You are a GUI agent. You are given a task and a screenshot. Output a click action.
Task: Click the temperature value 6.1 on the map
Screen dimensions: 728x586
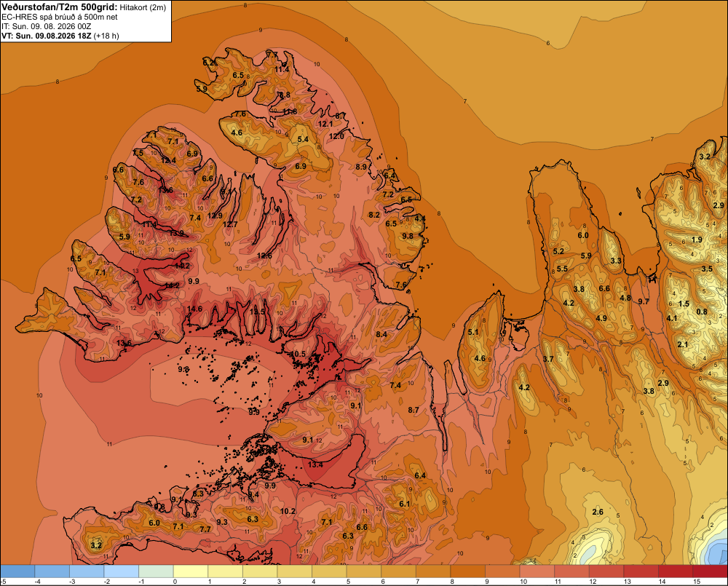pyautogui.click(x=405, y=504)
